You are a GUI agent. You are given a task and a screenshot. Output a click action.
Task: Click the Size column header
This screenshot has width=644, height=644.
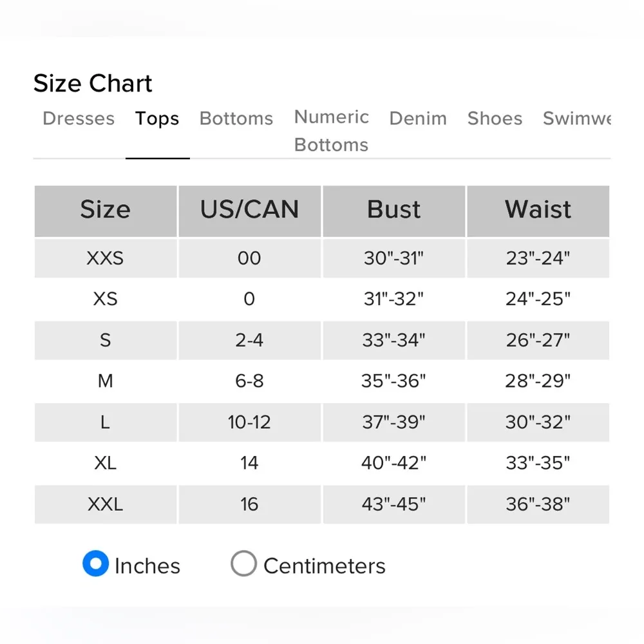coord(106,210)
